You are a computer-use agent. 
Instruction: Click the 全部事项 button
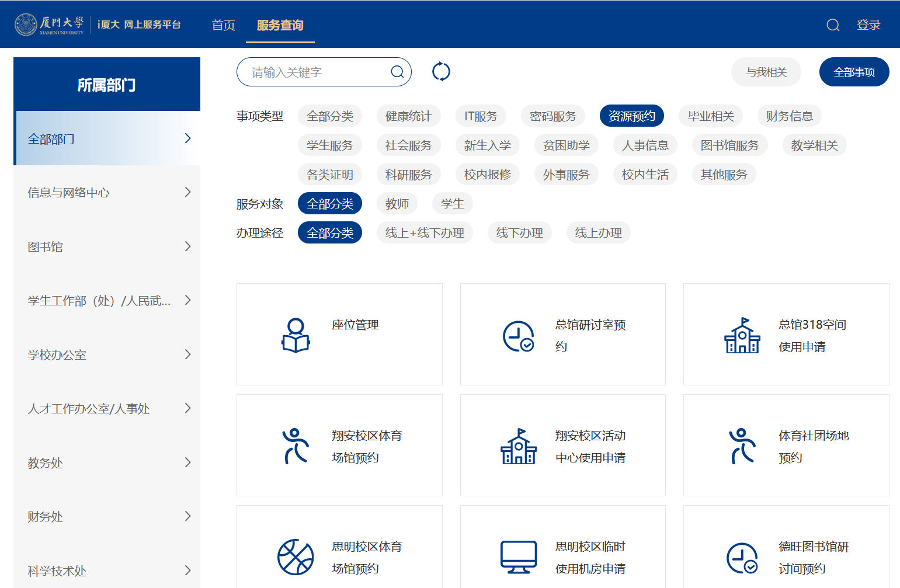tap(854, 72)
